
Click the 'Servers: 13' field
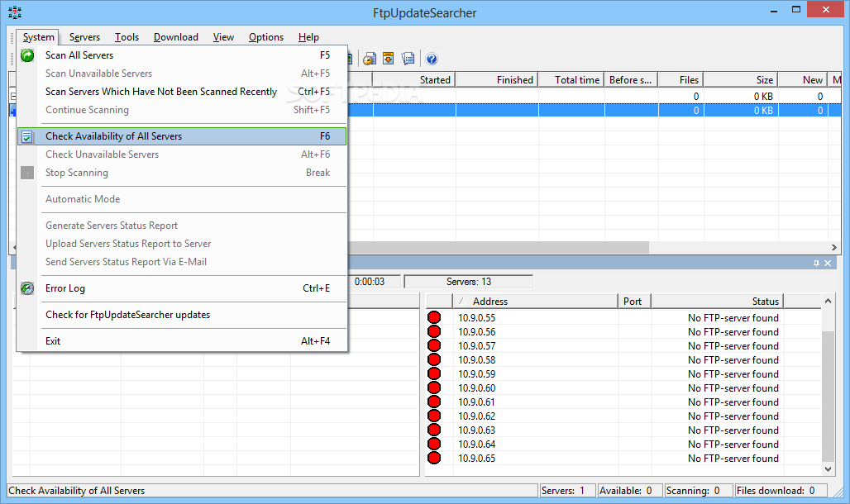468,282
